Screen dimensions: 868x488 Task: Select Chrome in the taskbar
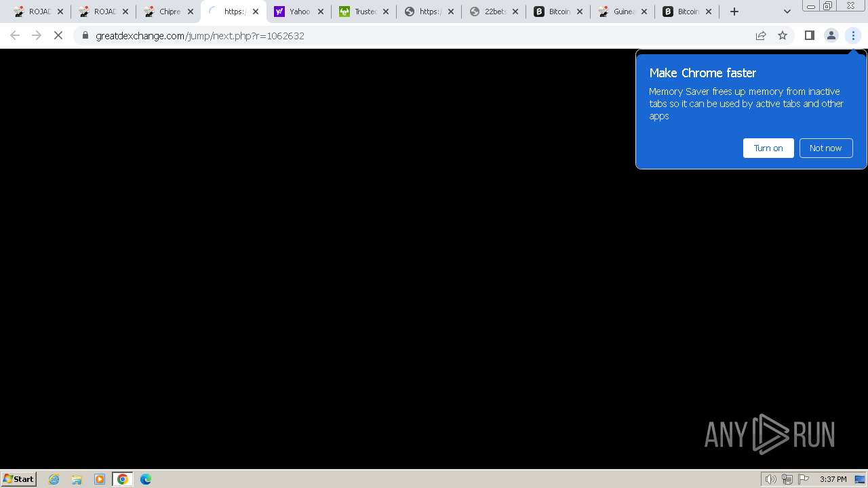[x=123, y=479]
